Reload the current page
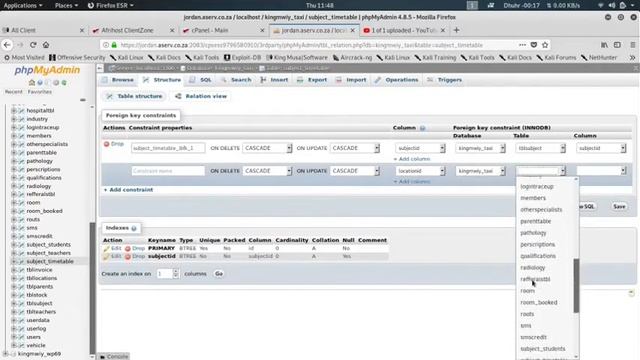The height and width of the screenshot is (360, 640). coord(33,45)
